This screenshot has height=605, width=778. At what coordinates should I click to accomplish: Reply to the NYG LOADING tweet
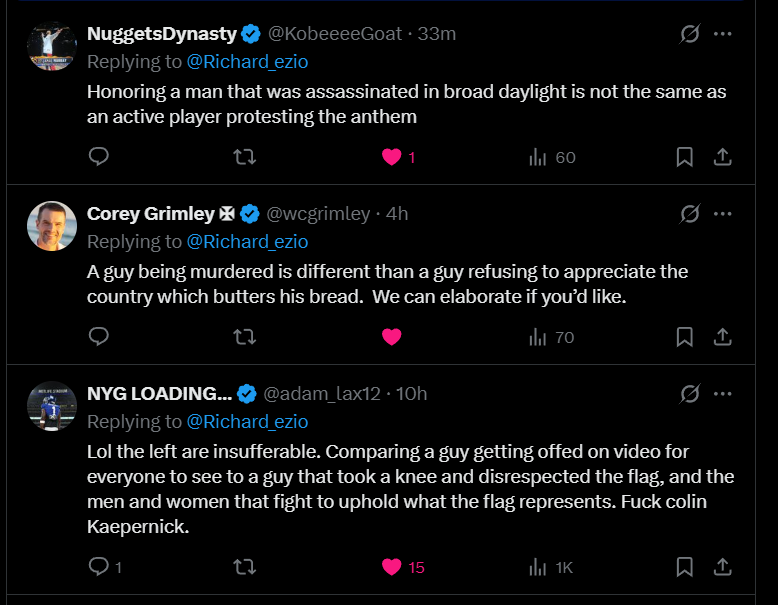99,567
